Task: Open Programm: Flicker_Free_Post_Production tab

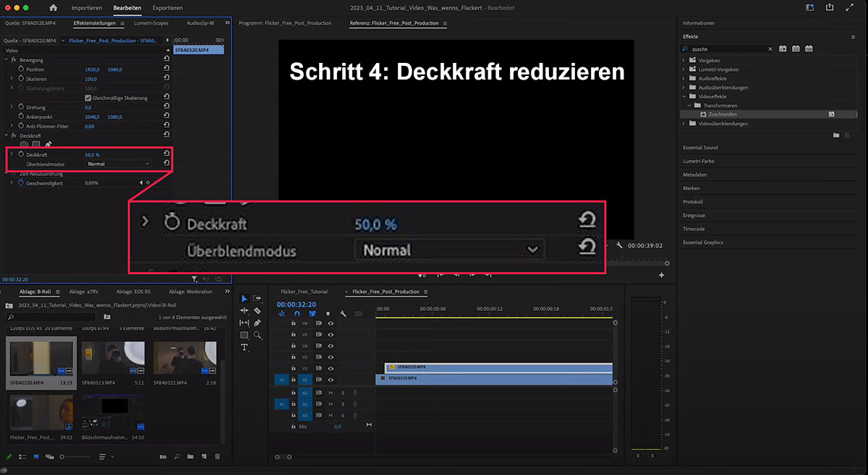Action: tap(285, 23)
